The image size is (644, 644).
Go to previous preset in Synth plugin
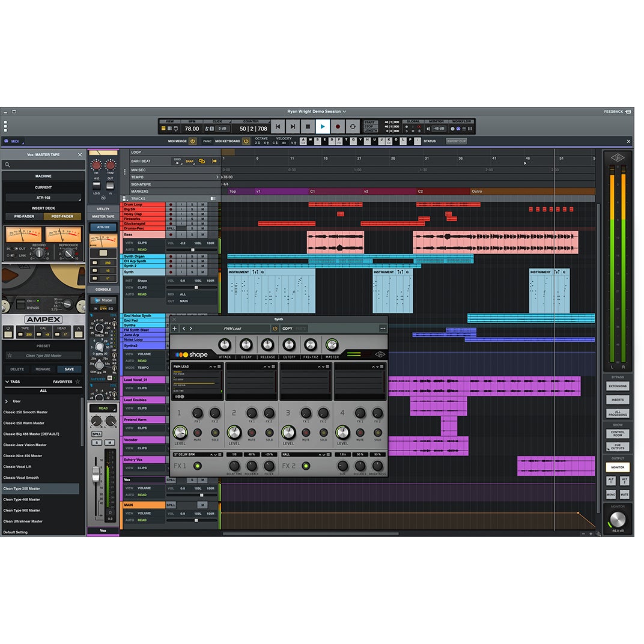(x=184, y=329)
